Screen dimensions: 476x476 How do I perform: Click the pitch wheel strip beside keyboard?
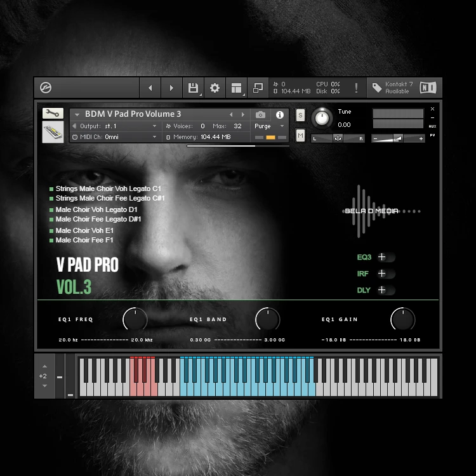point(60,376)
